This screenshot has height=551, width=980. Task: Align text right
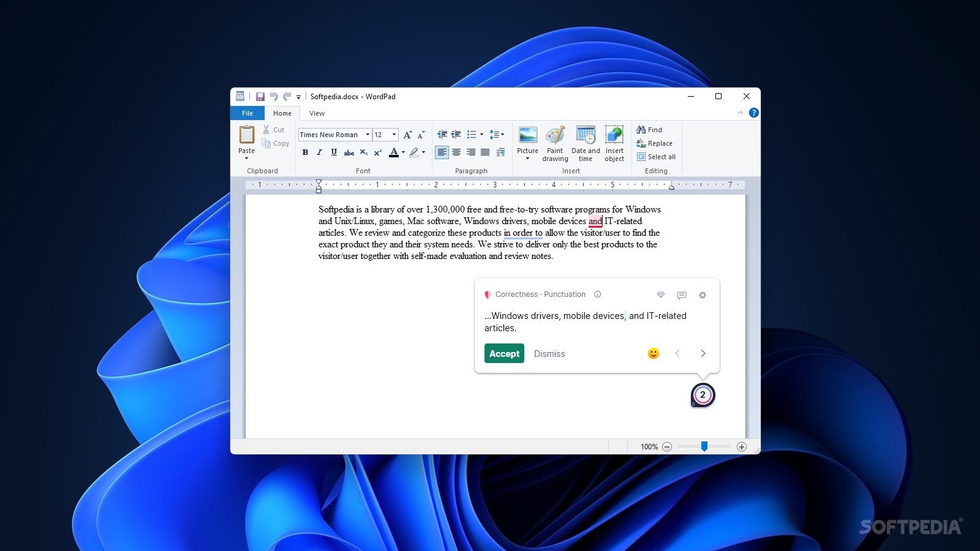(x=471, y=152)
